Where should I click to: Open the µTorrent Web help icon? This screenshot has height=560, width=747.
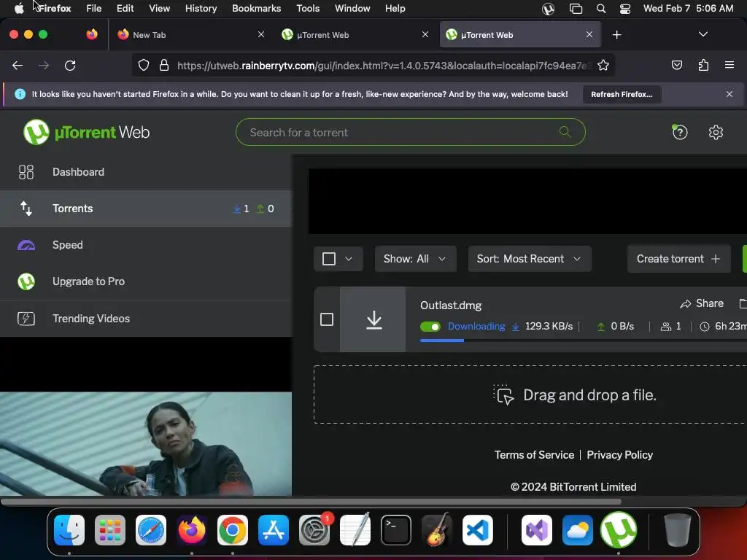coord(680,132)
